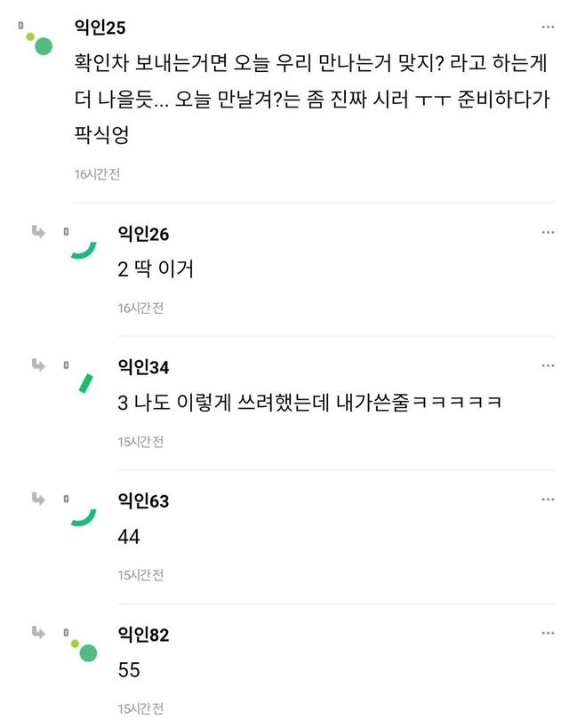Open the more options for 익인82's reply
This screenshot has height=728, width=569.
548,634
